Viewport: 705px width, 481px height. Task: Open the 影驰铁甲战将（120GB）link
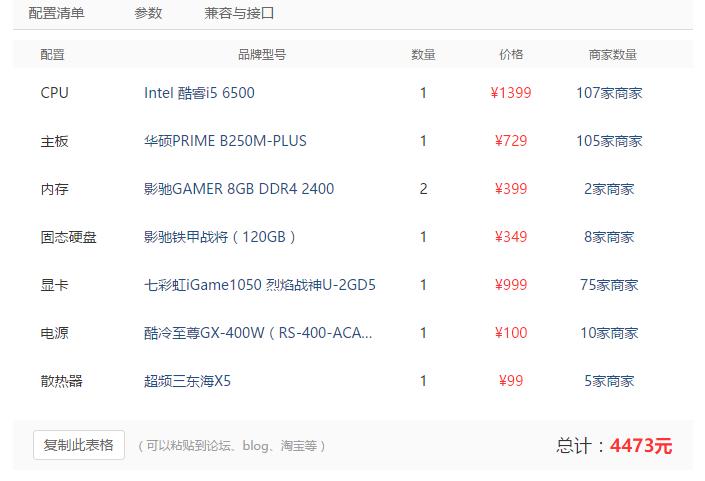pyautogui.click(x=220, y=237)
